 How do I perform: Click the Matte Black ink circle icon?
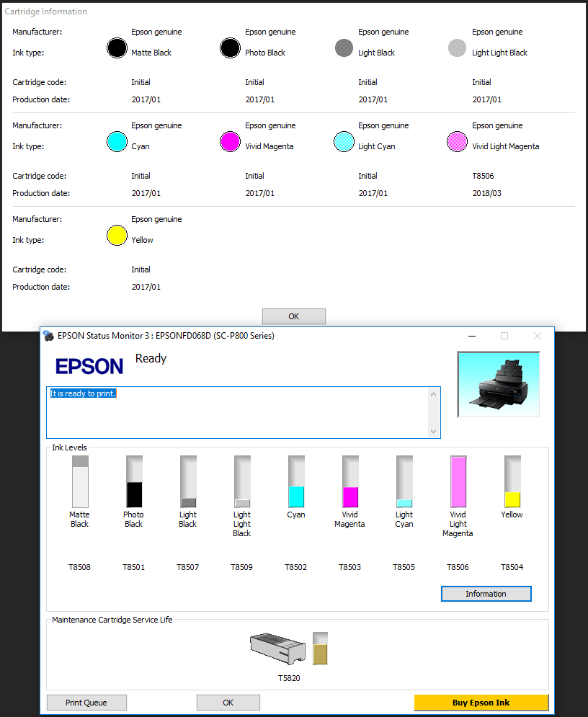click(117, 48)
